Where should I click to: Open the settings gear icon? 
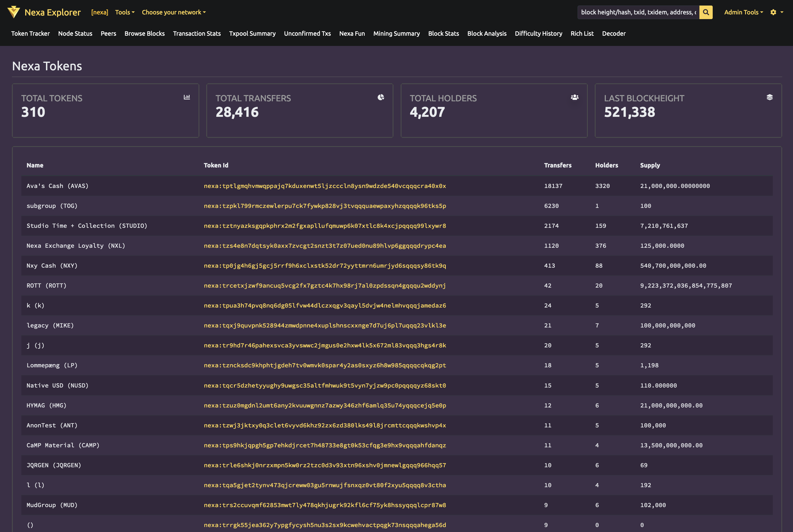(x=773, y=12)
